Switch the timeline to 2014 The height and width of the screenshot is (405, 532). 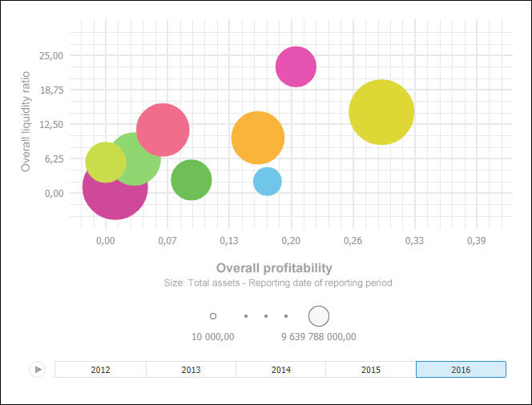pyautogui.click(x=280, y=370)
